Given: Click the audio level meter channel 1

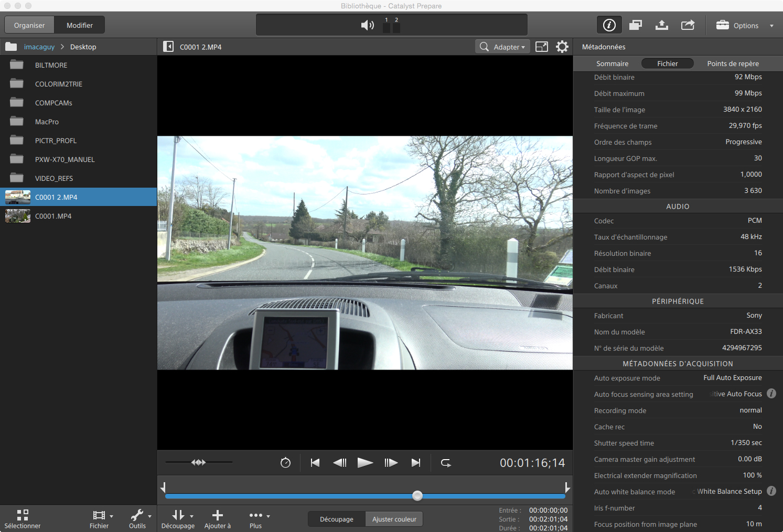Looking at the screenshot, I should click(387, 28).
